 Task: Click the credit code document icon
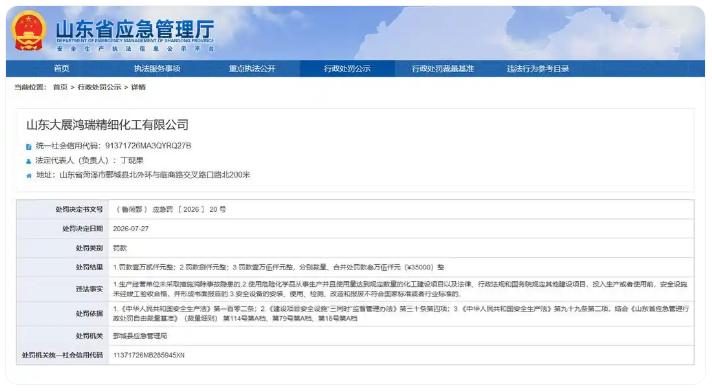pyautogui.click(x=29, y=147)
